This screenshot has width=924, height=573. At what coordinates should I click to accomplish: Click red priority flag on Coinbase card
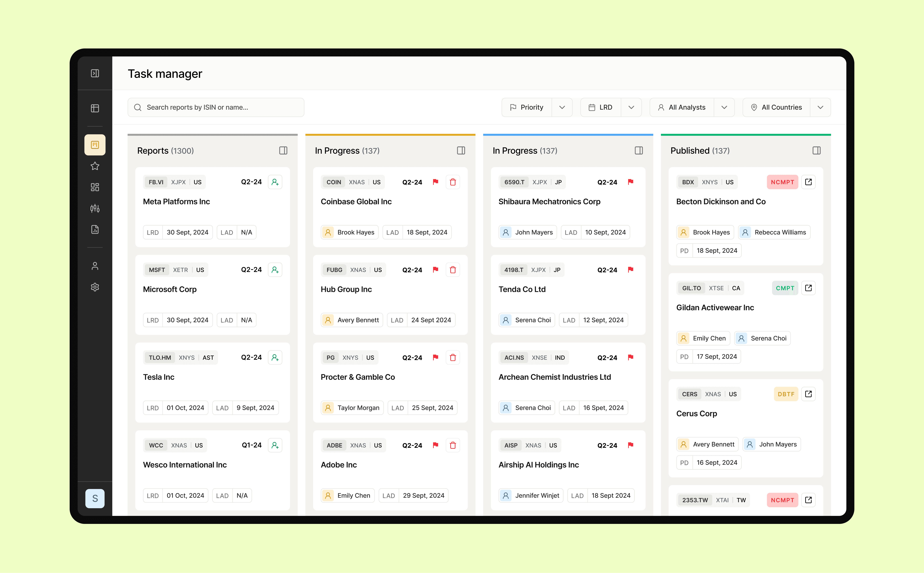pos(436,182)
